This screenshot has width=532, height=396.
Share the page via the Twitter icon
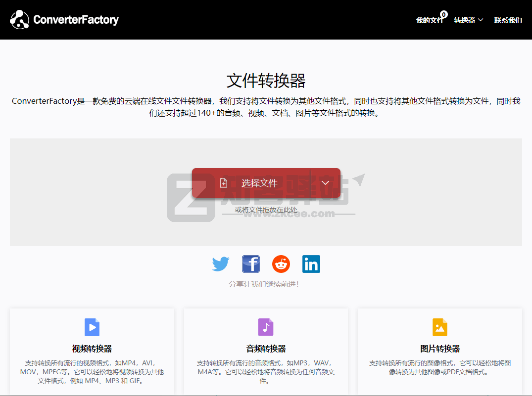point(220,264)
